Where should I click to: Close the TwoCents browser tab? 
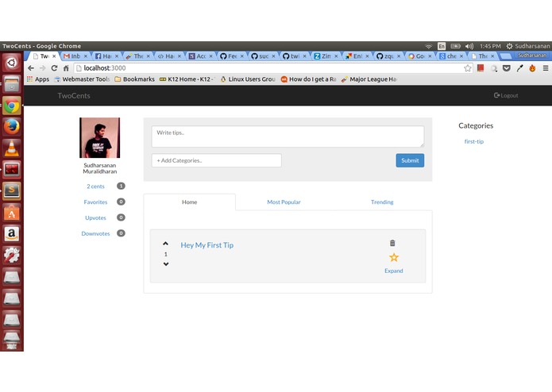click(x=54, y=56)
